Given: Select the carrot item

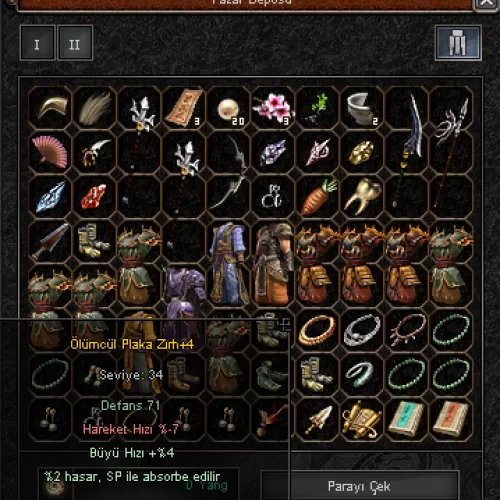Looking at the screenshot, I should [x=317, y=197].
